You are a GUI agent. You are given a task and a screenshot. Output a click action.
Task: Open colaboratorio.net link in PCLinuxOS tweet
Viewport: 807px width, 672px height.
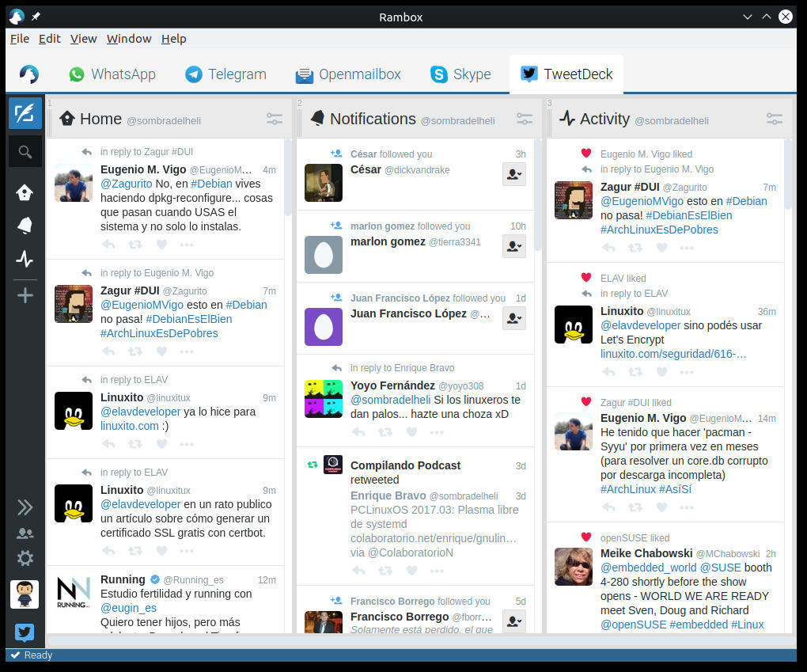click(434, 538)
